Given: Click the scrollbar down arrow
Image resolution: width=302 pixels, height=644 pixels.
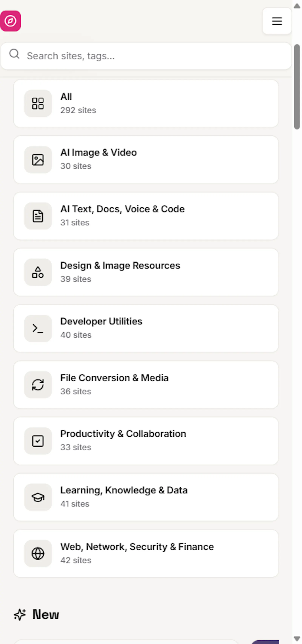Looking at the screenshot, I should click(297, 639).
